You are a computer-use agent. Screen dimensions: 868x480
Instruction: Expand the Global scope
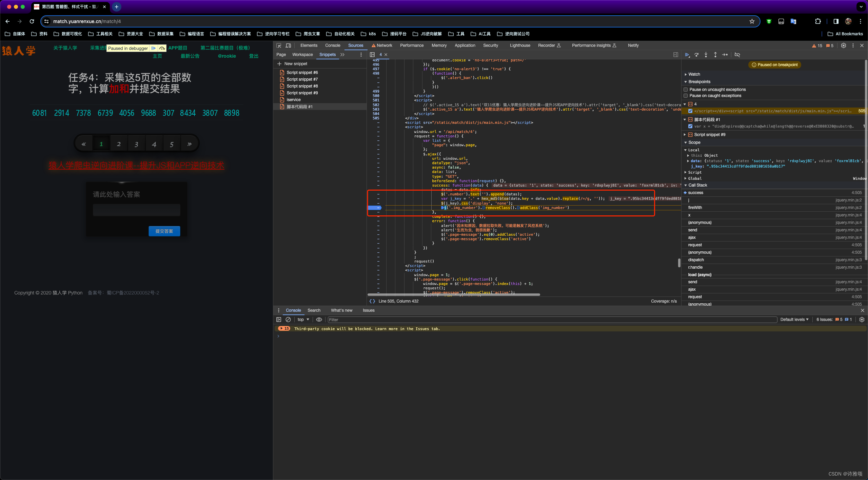[x=686, y=178]
